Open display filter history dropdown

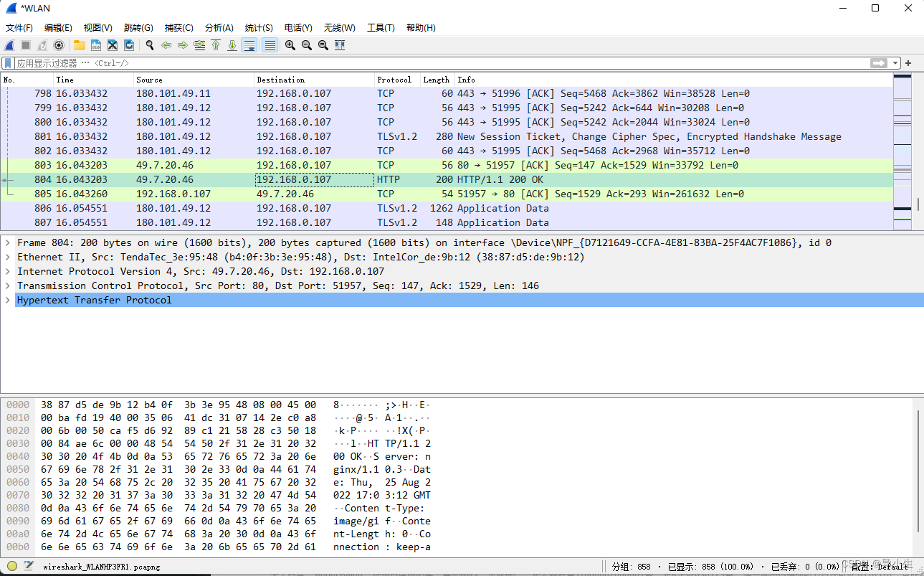[x=895, y=63]
